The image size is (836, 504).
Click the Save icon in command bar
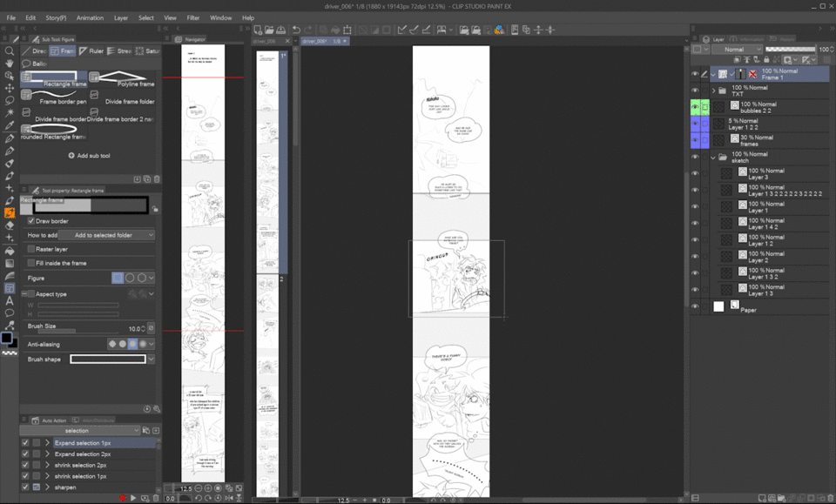(x=280, y=30)
